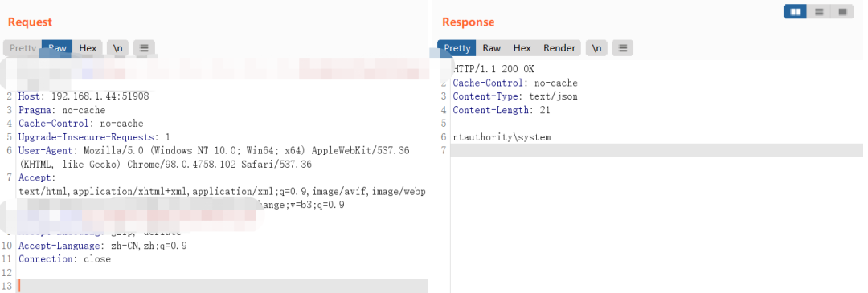Click the User-Agent header line
868x293 pixels.
coord(214,157)
